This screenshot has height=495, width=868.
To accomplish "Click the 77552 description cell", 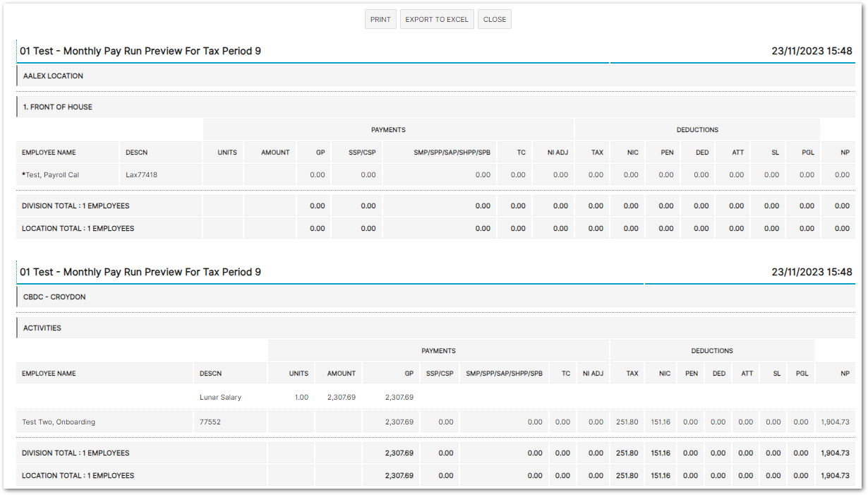I will [210, 422].
